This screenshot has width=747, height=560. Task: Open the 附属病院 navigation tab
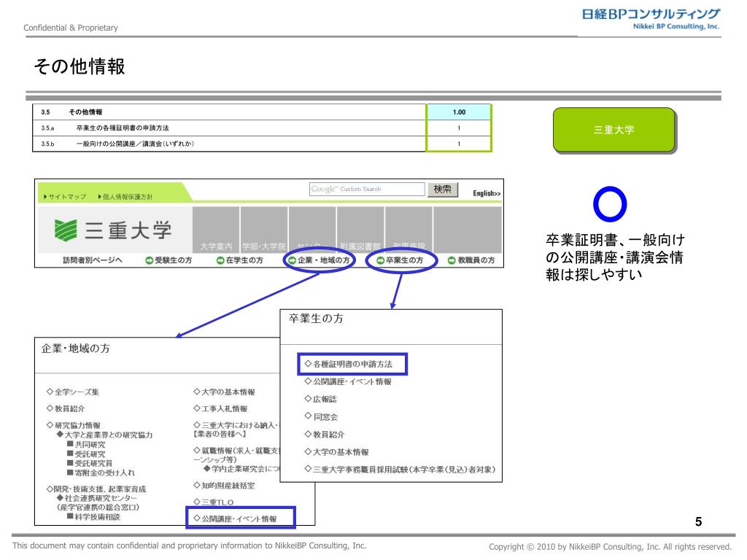pos(409,230)
